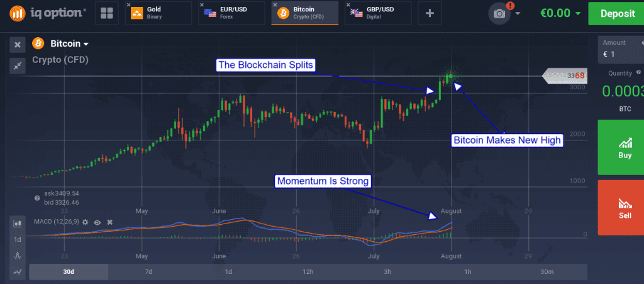Viewport: 644px width, 284px height.
Task: Click the 1d candle interval button
Action: coord(17,240)
